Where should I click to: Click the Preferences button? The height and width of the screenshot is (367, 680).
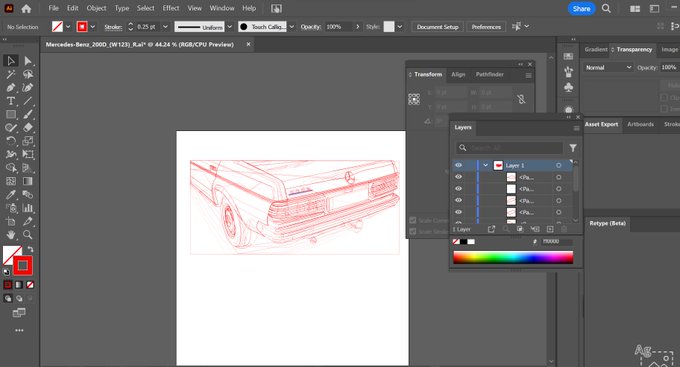[486, 27]
